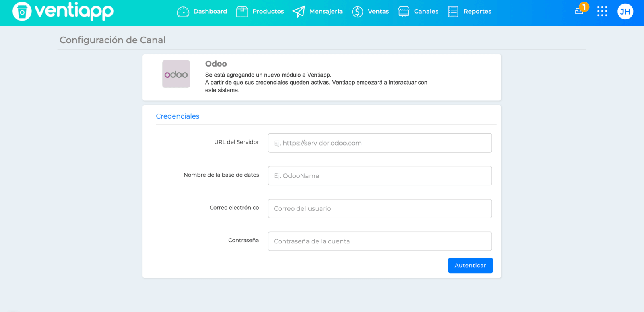The image size is (644, 312).
Task: Click the Autenticar button
Action: (x=470, y=266)
